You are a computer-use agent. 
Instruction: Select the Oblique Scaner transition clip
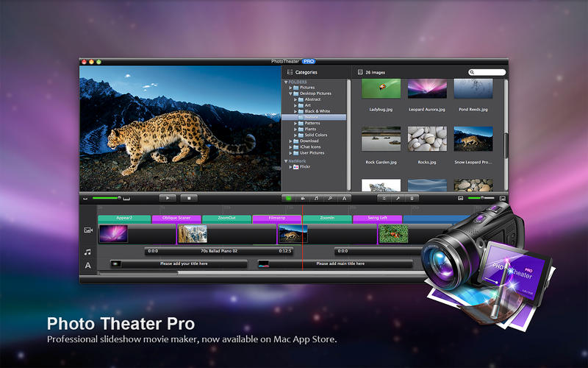pyautogui.click(x=176, y=219)
